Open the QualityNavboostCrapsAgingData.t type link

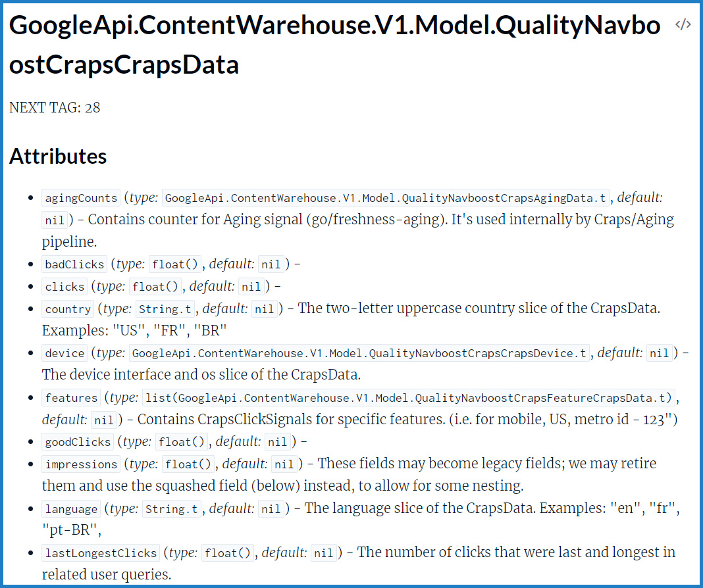(x=385, y=198)
